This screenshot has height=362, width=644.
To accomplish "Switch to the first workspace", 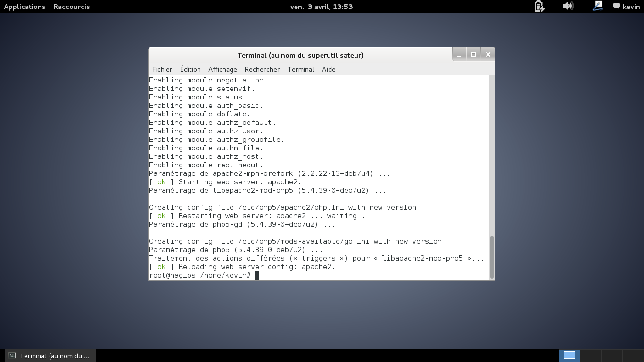I will (570, 355).
